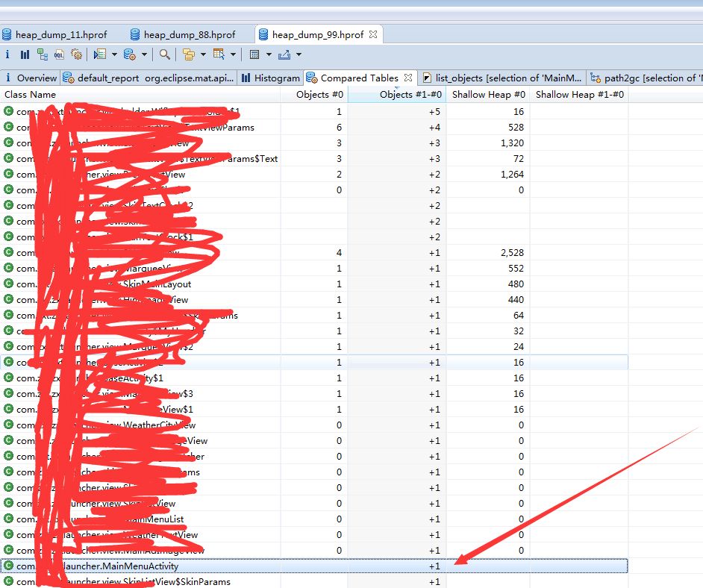The image size is (703, 588).
Task: Click the +5 objects difference cell
Action: (x=434, y=112)
